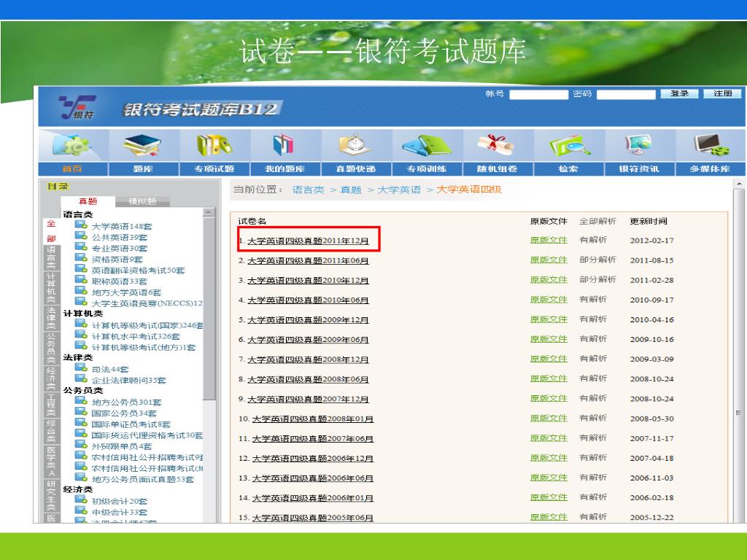Click icon beside 地方公务员301套
Viewport: 747px width, 560px height.
point(81,400)
